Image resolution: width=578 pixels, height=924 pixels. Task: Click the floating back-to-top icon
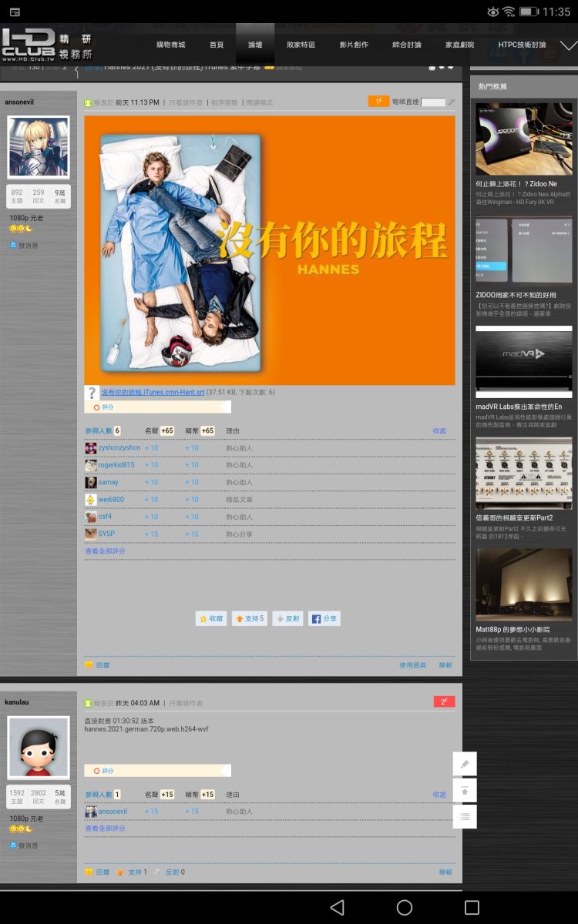[465, 790]
